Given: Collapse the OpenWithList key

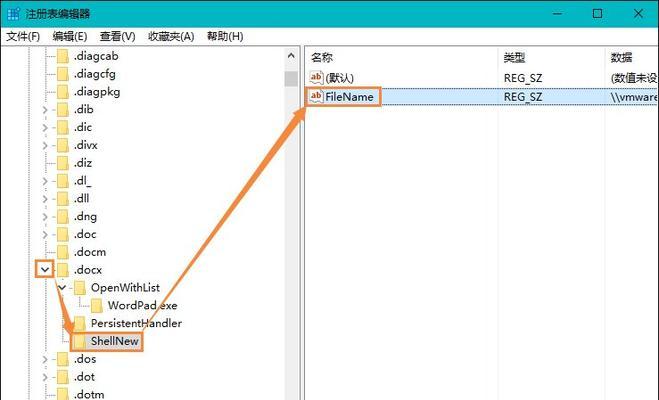Looking at the screenshot, I should pyautogui.click(x=62, y=288).
